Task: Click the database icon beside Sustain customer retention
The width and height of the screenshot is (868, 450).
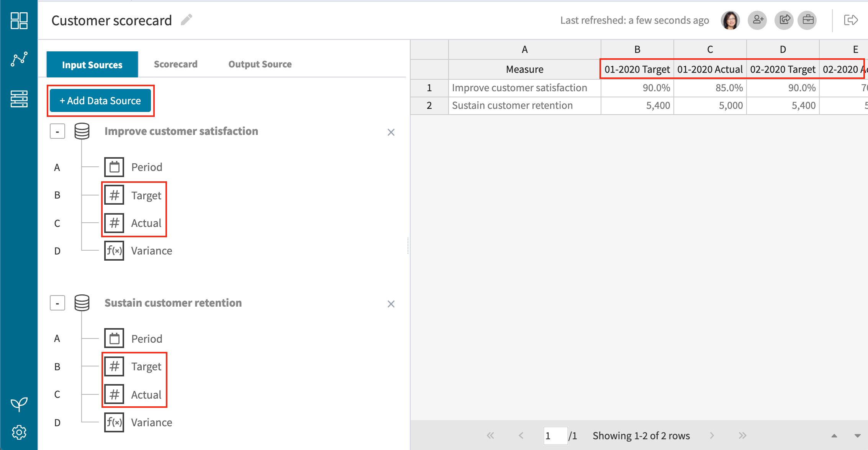Action: click(x=82, y=302)
